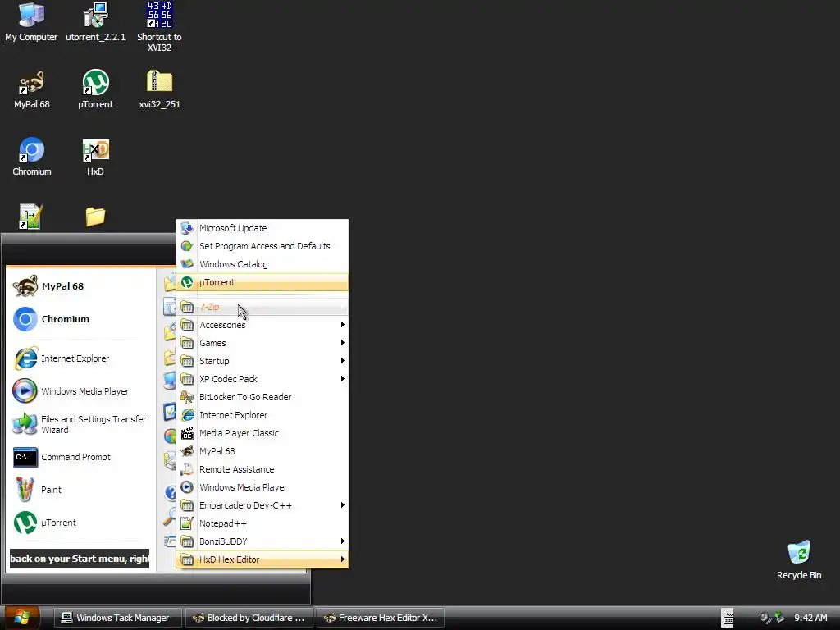Open Microsoft Update from programs menu
Image resolution: width=840 pixels, height=630 pixels.
click(x=262, y=228)
